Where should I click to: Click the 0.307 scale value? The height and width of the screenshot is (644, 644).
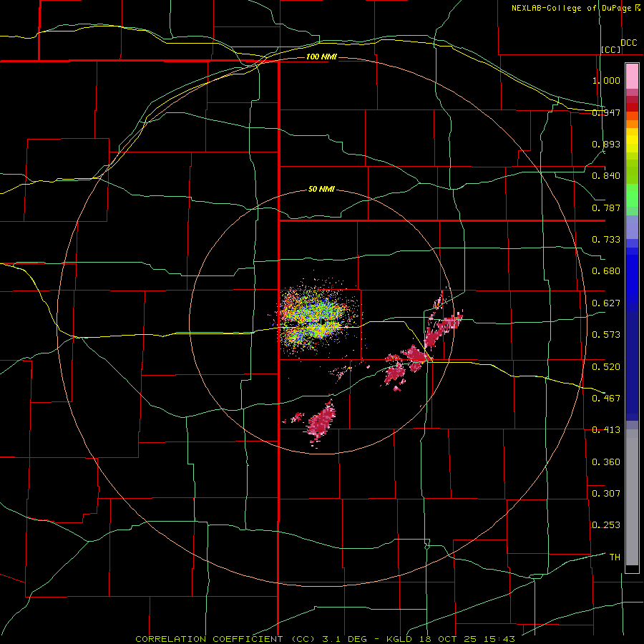click(606, 493)
